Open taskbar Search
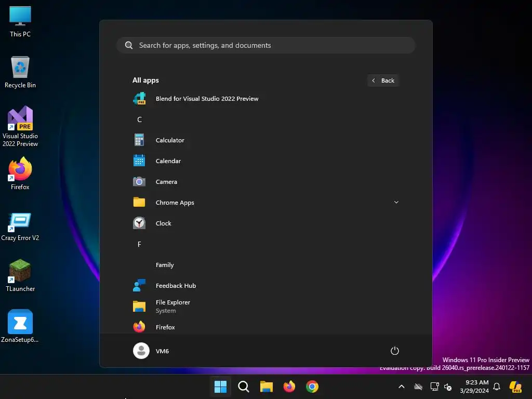Image resolution: width=532 pixels, height=399 pixels. [x=243, y=387]
